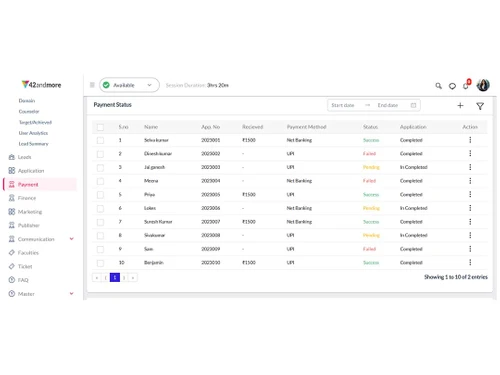Open notifications bell with red badge
Screen dimensions: 500x375
[x=467, y=85]
